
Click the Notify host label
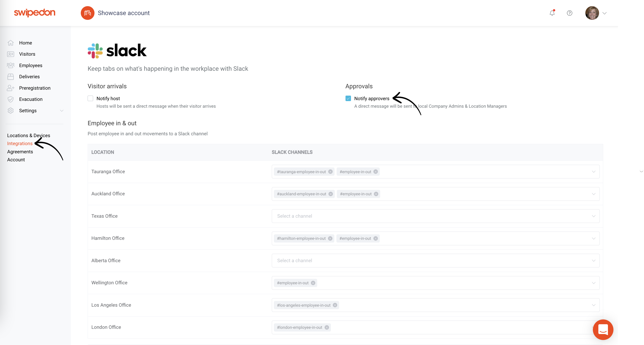(108, 99)
